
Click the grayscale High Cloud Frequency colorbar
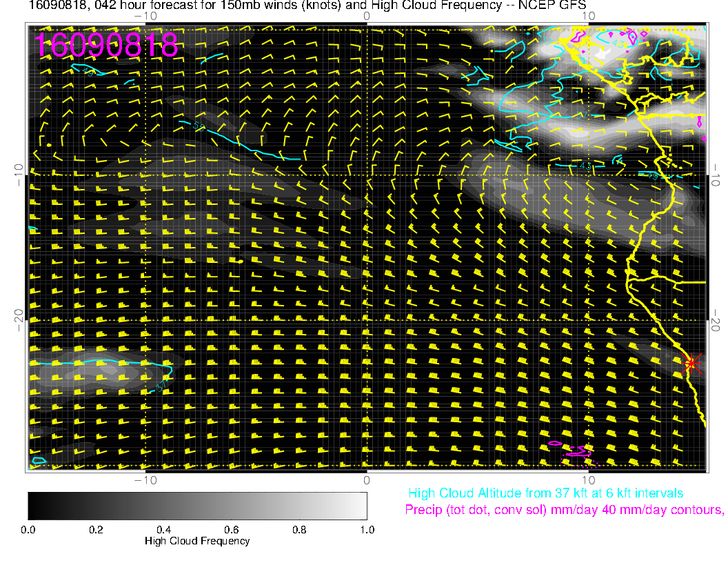pos(197,506)
